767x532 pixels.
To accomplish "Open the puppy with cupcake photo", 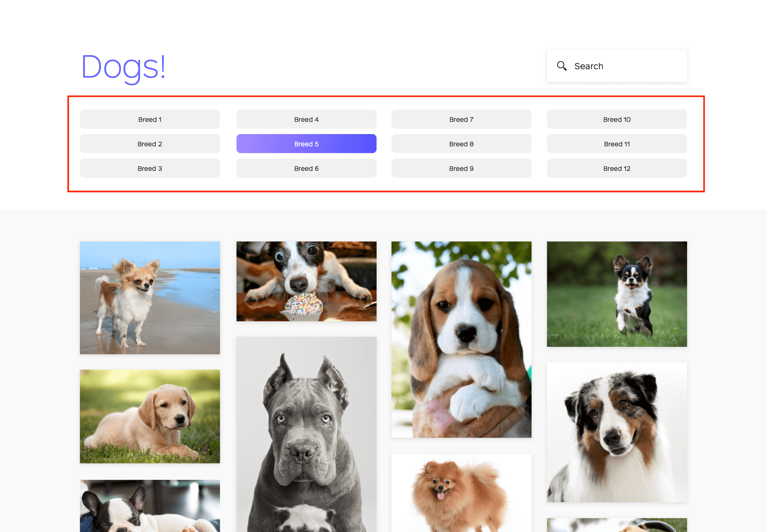I will tap(306, 281).
